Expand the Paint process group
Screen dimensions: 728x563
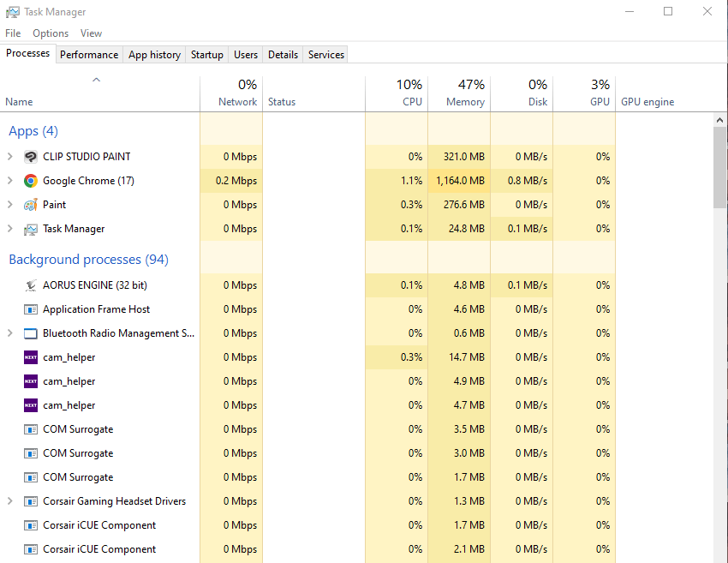tap(9, 205)
